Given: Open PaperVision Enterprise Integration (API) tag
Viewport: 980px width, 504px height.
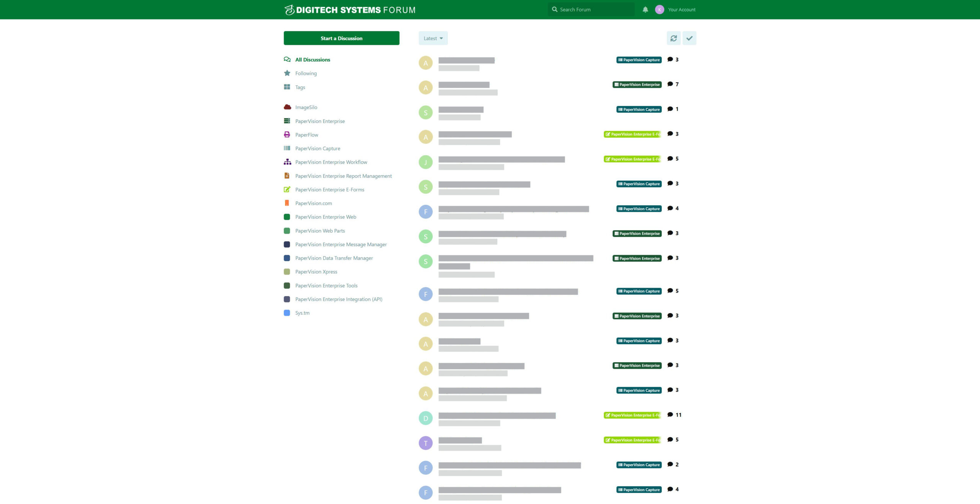Looking at the screenshot, I should [339, 299].
